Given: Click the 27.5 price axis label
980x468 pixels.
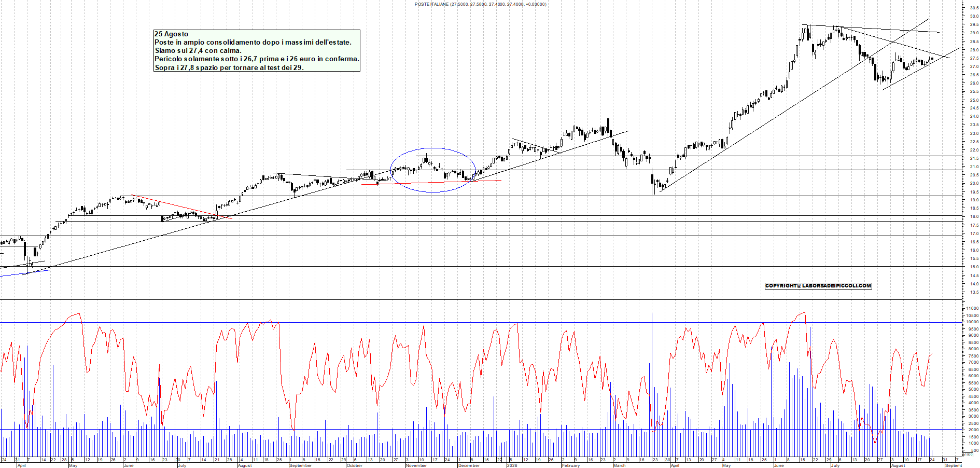Looking at the screenshot, I should (x=974, y=58).
